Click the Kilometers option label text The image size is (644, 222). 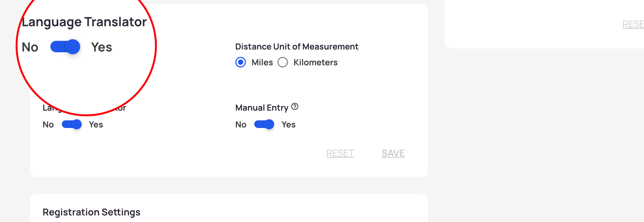[x=316, y=62]
